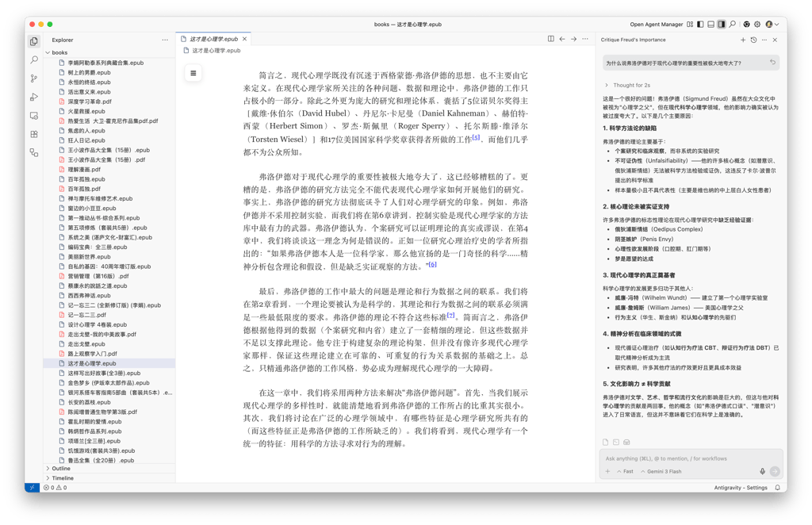Start a new chat with plus icon
The height and width of the screenshot is (525, 812).
(x=743, y=40)
